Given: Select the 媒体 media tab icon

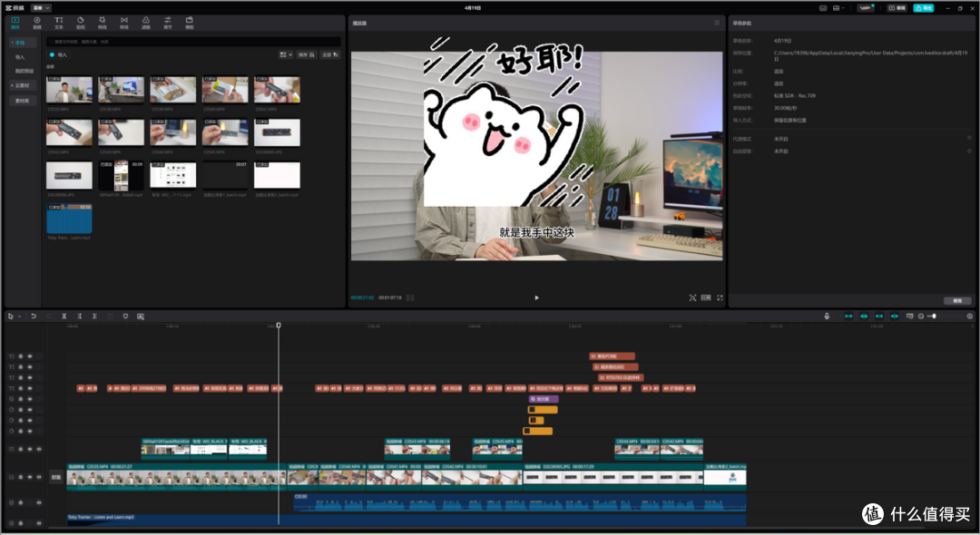Looking at the screenshot, I should coord(15,20).
